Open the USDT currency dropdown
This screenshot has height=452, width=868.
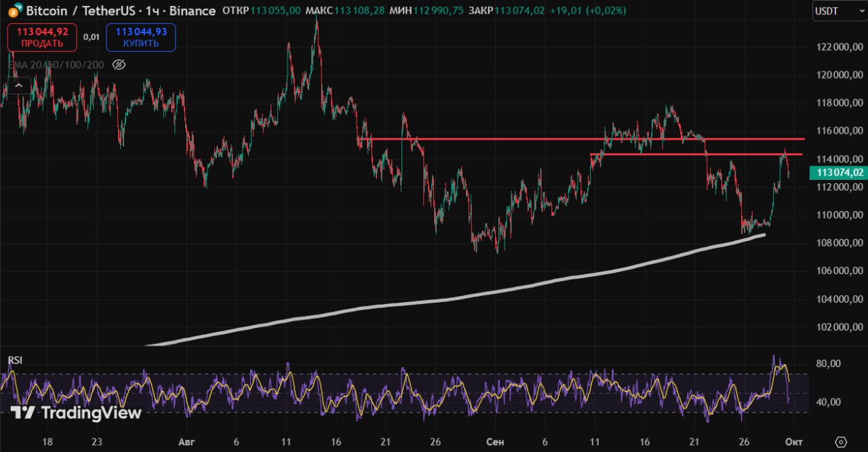[838, 11]
